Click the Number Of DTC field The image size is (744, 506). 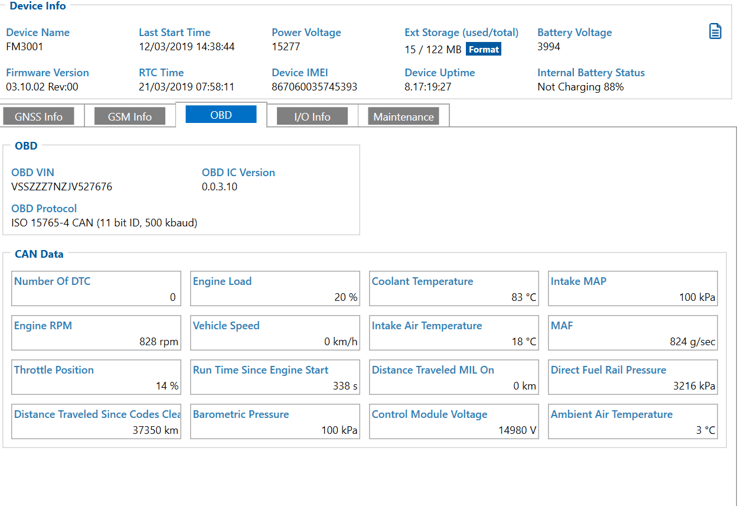coord(96,289)
